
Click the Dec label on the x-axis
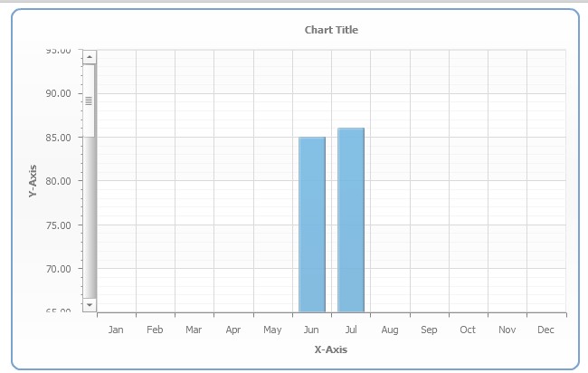[545, 330]
